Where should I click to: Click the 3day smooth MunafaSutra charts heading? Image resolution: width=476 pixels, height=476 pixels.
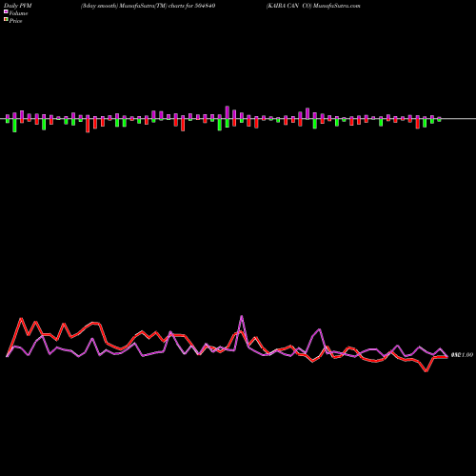click(x=148, y=6)
